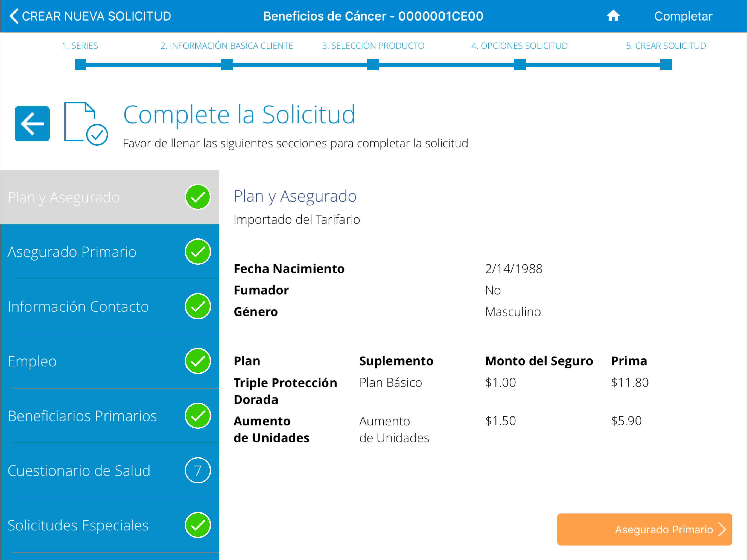This screenshot has width=747, height=560.
Task: Click the Complete la Solicitud heading
Action: [x=239, y=115]
